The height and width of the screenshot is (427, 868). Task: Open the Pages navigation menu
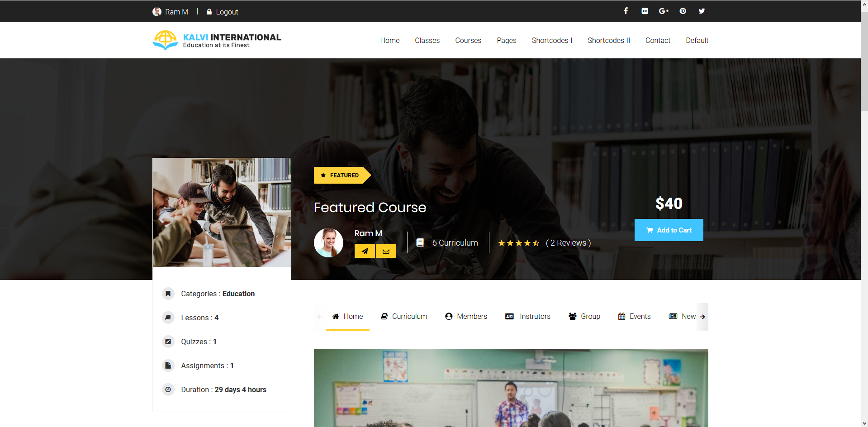pos(506,40)
